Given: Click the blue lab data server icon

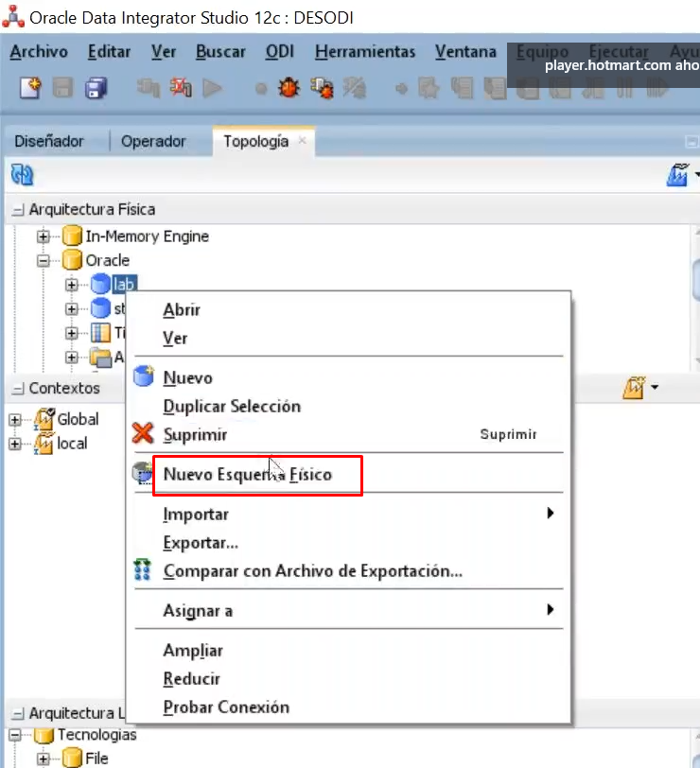Looking at the screenshot, I should click(x=100, y=284).
